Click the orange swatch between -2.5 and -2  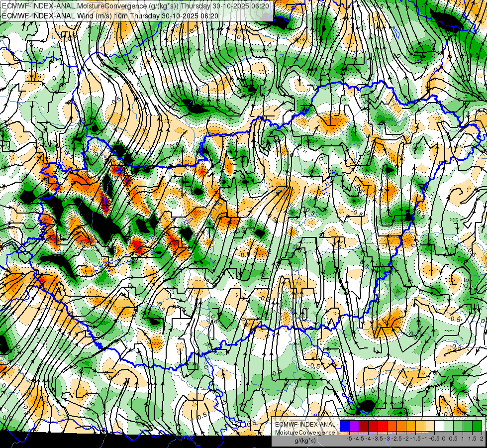(401, 426)
